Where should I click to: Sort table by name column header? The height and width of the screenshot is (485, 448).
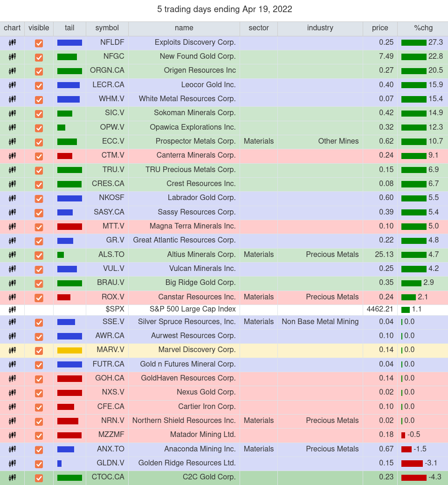tap(184, 28)
